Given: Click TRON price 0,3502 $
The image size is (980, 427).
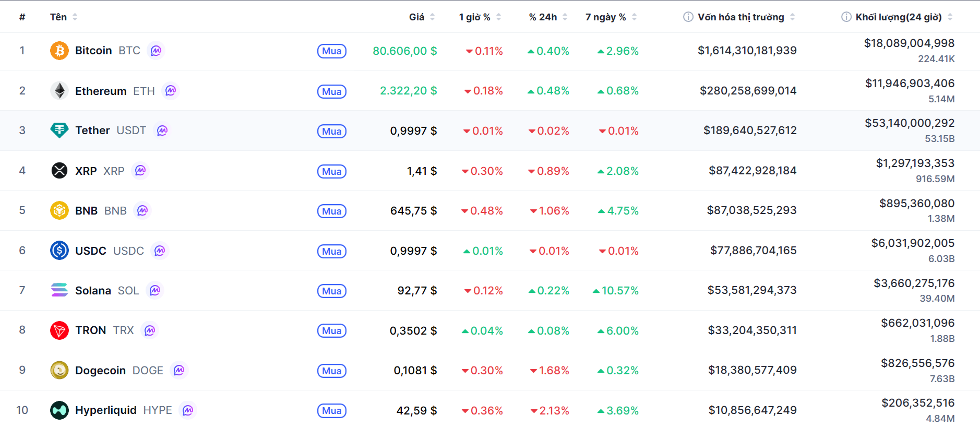Looking at the screenshot, I should pos(413,330).
